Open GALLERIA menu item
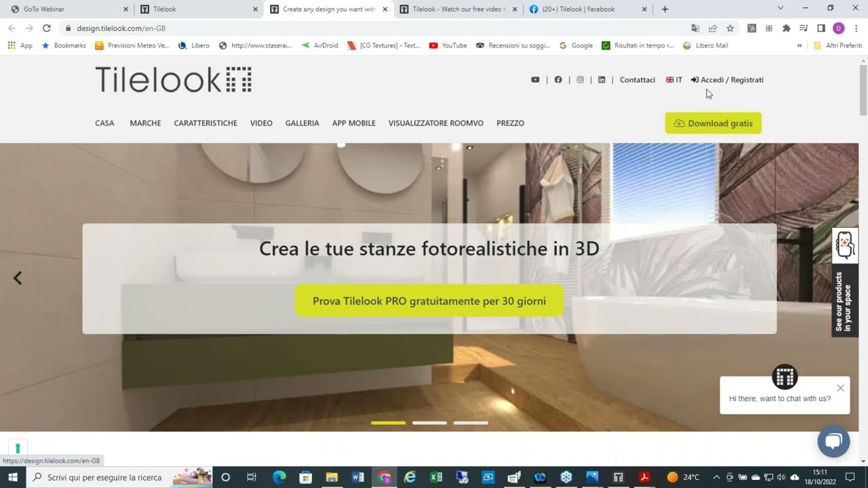The width and height of the screenshot is (868, 488). (x=302, y=123)
